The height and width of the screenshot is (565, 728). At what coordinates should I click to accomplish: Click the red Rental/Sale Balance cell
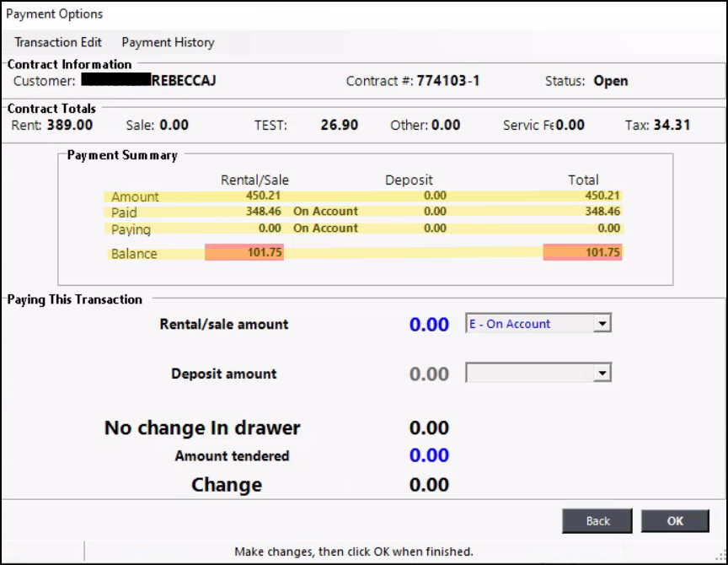(x=244, y=252)
